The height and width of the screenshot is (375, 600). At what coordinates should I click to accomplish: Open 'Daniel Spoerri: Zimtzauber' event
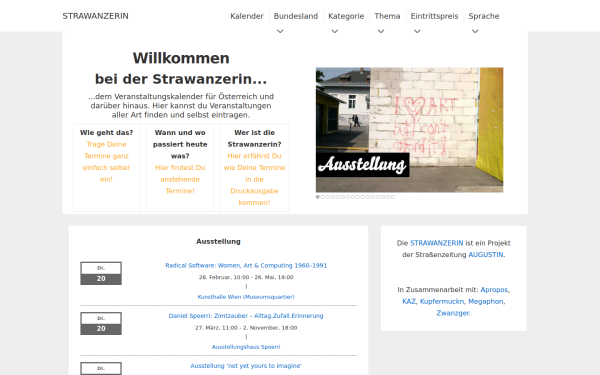246,316
